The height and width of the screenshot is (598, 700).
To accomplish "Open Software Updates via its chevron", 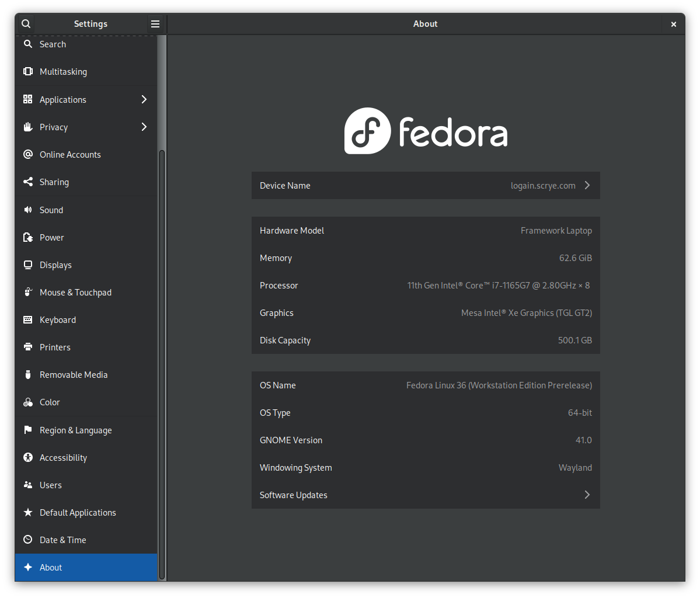I will pos(587,495).
